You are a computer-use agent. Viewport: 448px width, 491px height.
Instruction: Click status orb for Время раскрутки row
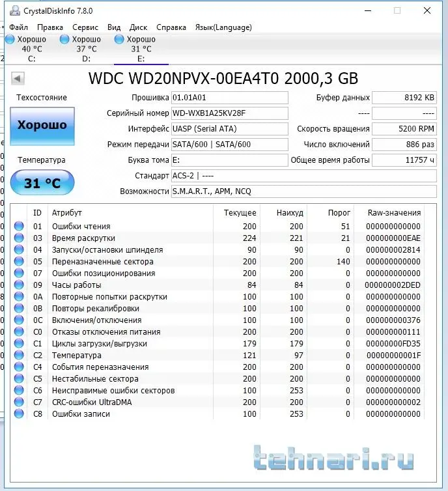19,238
